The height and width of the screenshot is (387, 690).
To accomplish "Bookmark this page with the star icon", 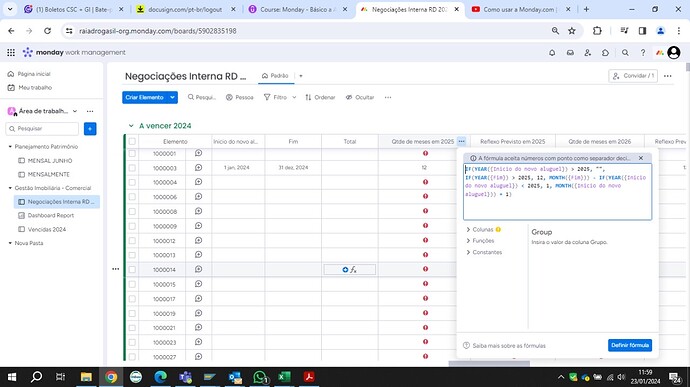I will pyautogui.click(x=572, y=31).
